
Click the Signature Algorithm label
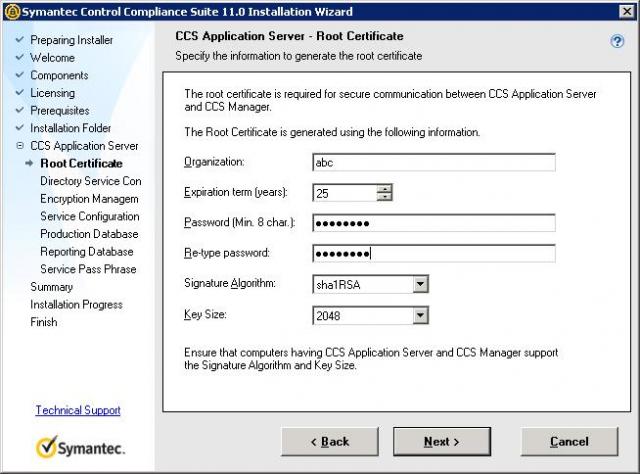[x=229, y=283]
